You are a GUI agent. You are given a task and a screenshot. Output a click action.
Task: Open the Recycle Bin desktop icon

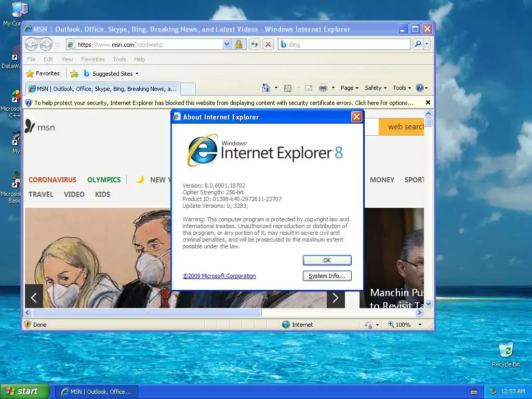click(x=506, y=355)
